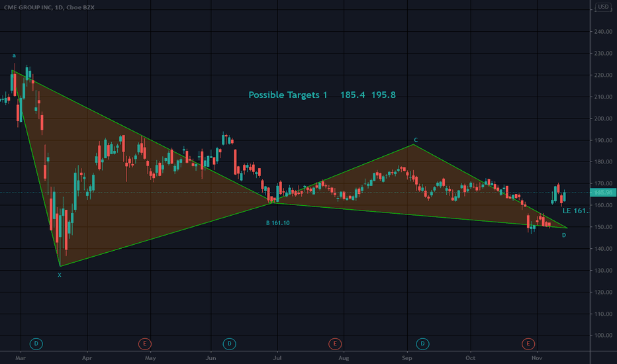Screen dimensions: 617x364
Task: Click the 190.00 price axis label
Action: (x=603, y=140)
